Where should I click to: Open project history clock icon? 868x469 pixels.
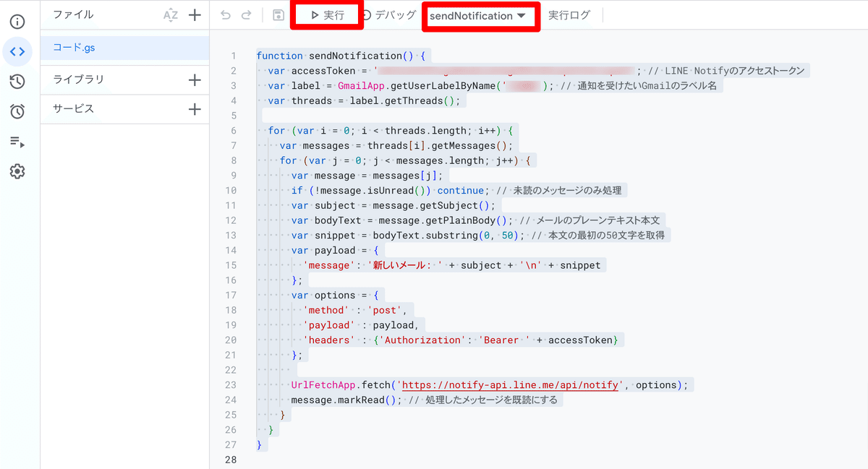coord(17,81)
